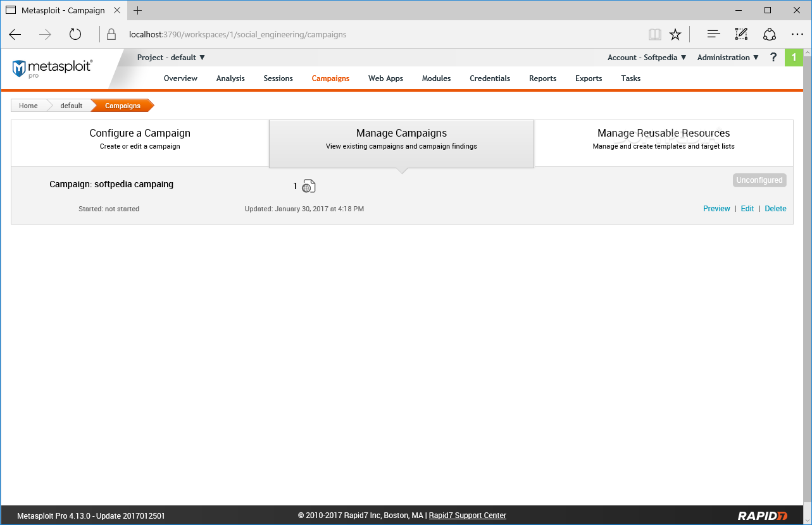Switch to the Tasks menu

(631, 78)
